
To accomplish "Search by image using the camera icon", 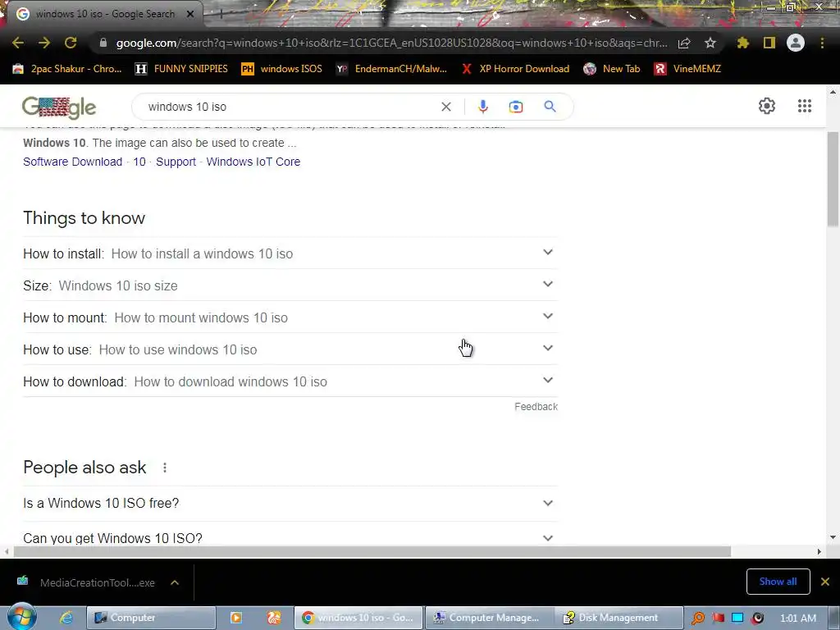I will coord(516,107).
